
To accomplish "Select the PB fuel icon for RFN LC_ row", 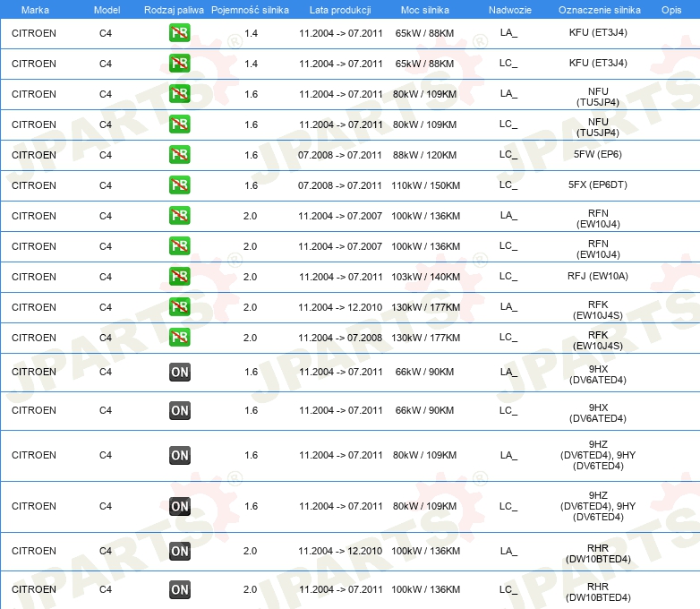I will click(x=179, y=245).
